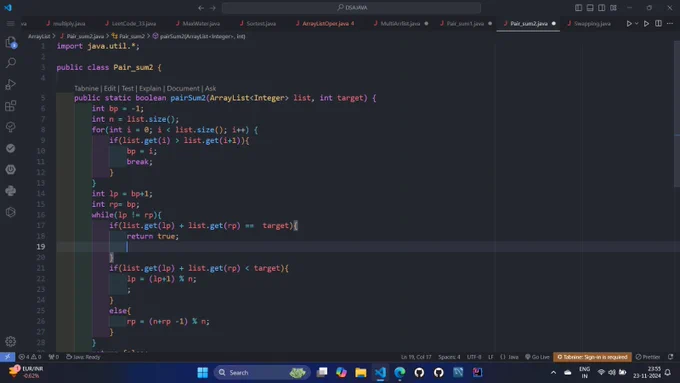Image resolution: width=680 pixels, height=383 pixels.
Task: Open the Manage gear in activity bar
Action: pos(11,341)
